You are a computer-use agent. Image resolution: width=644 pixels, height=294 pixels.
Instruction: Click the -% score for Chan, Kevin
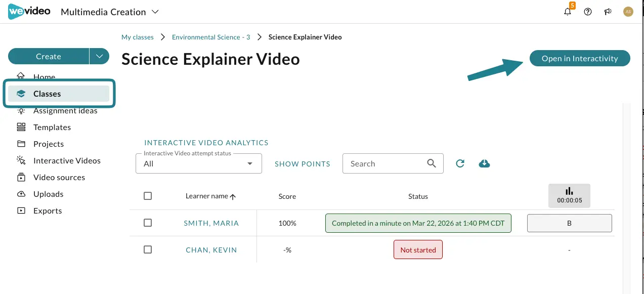[x=287, y=250]
